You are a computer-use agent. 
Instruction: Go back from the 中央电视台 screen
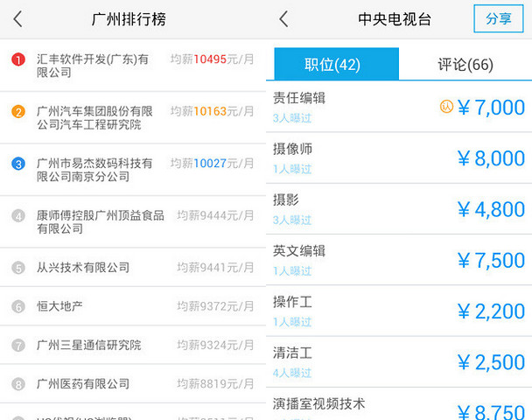tap(284, 18)
